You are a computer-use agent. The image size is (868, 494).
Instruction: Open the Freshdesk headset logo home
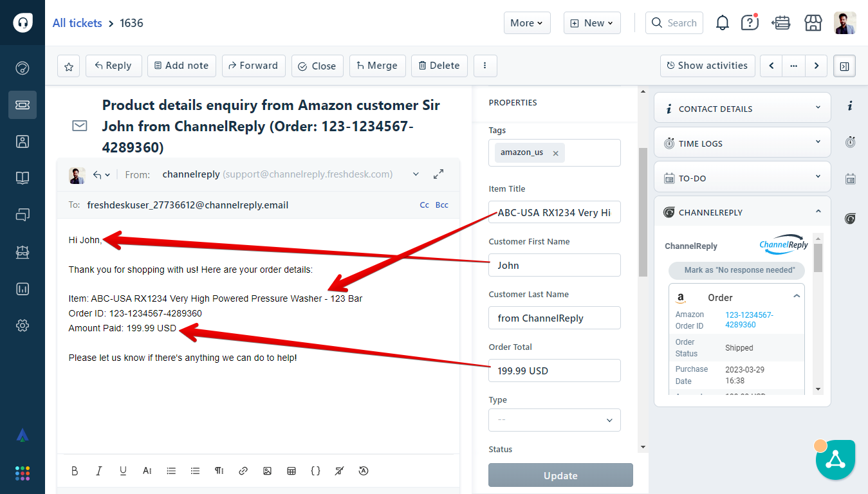pyautogui.click(x=23, y=23)
